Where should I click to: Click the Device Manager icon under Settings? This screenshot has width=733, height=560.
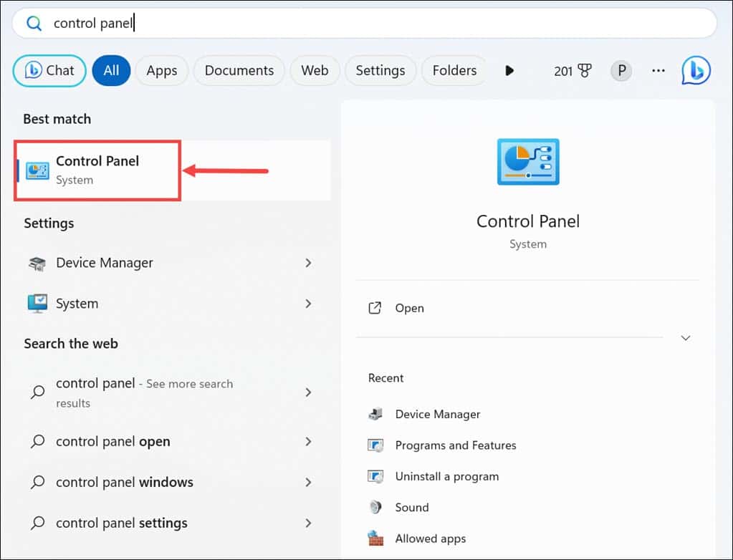(x=37, y=264)
